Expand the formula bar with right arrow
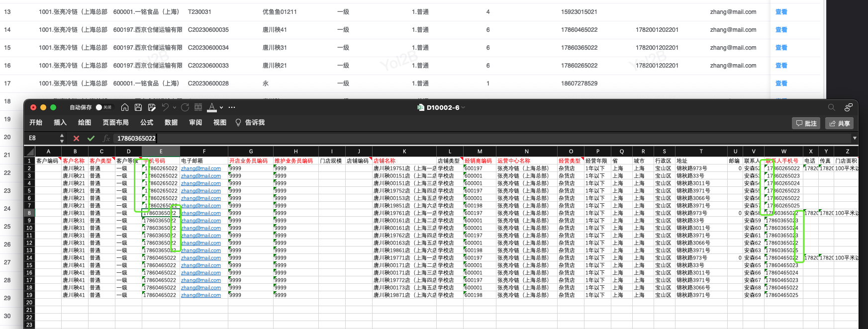868x329 pixels. click(x=854, y=138)
